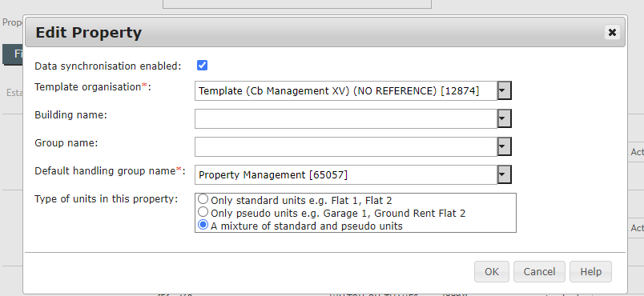Click the Type of units in this property label
Viewport: 644px width, 296px height.
point(107,199)
